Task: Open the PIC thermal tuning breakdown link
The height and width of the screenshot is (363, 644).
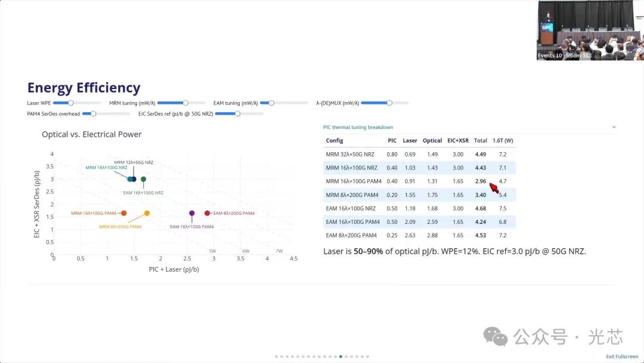Action: (x=358, y=127)
